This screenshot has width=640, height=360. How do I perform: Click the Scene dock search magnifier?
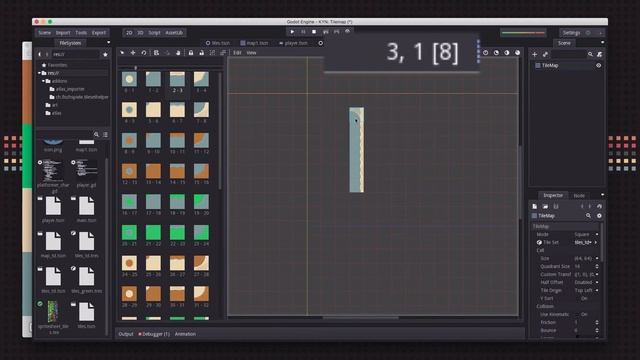click(x=590, y=54)
